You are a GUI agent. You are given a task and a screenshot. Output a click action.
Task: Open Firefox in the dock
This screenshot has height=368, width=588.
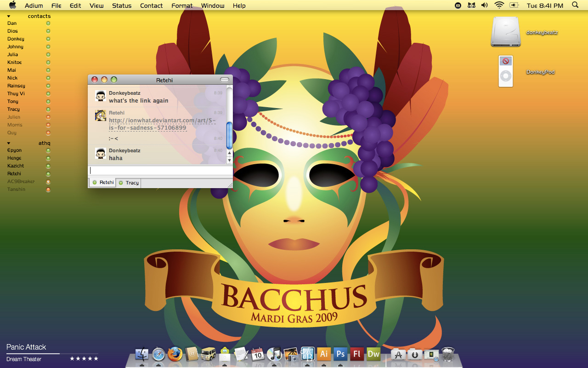point(175,354)
